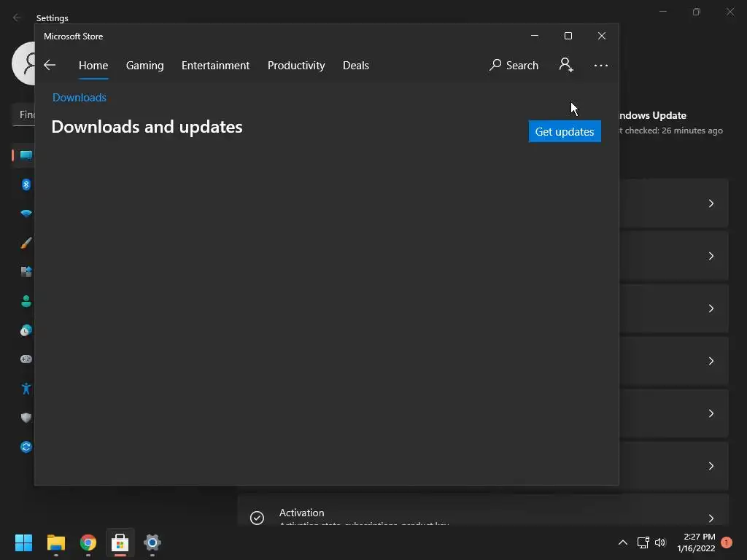
Task: Switch to the Gaming tab
Action: tap(145, 65)
